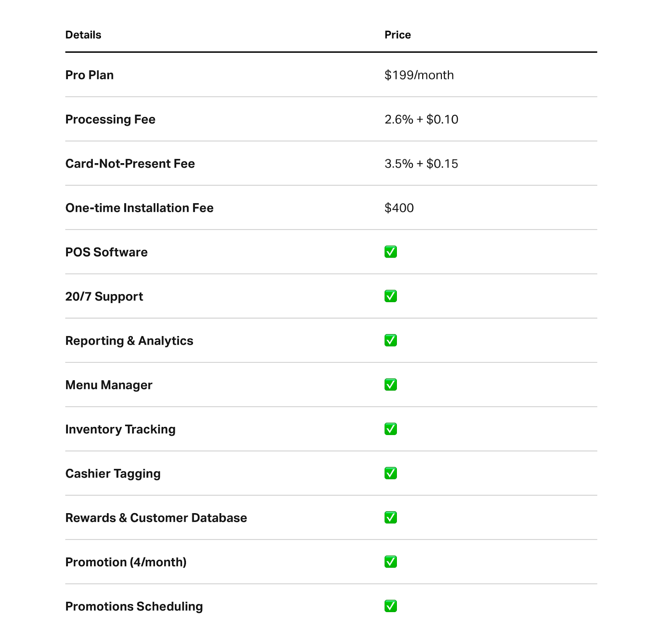Click the Reporting & Analytics checkmark
654x644 pixels.
click(390, 340)
